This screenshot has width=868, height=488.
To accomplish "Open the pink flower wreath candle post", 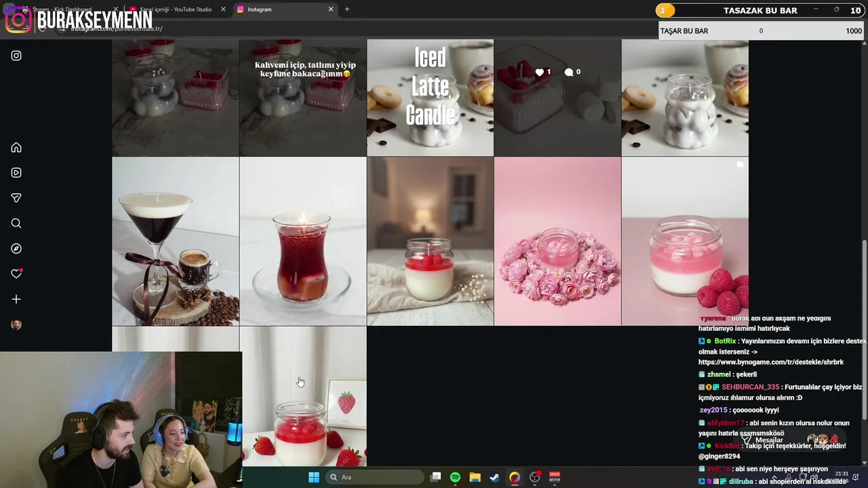I will pyautogui.click(x=557, y=241).
